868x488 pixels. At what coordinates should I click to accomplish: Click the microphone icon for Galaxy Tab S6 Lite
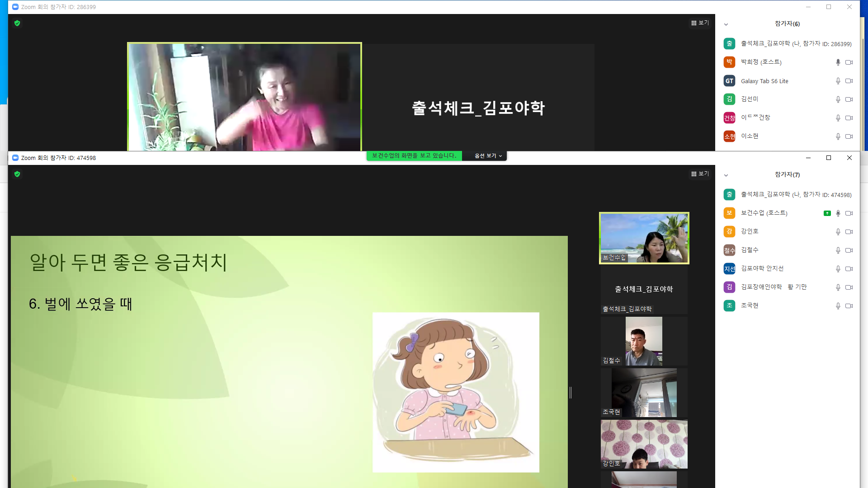pos(838,81)
